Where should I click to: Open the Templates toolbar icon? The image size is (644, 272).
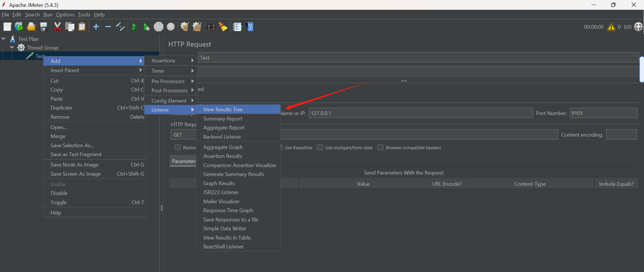pyautogui.click(x=19, y=27)
